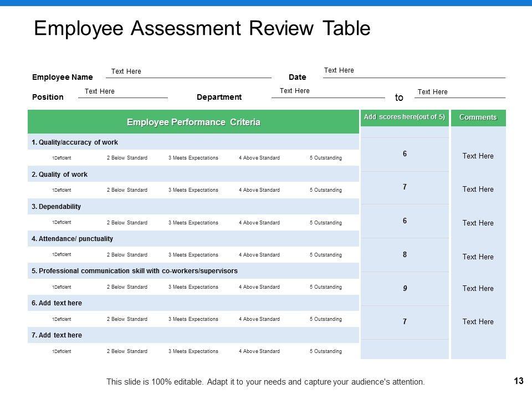Pick "2 Below Standard" under Attendance/punctuality
This screenshot has width=532, height=399.
(x=127, y=255)
